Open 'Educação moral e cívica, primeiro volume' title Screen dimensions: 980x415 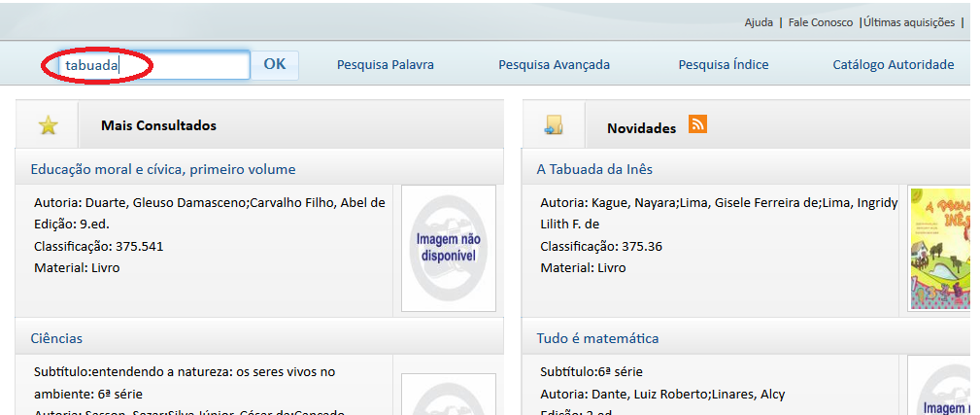[163, 169]
